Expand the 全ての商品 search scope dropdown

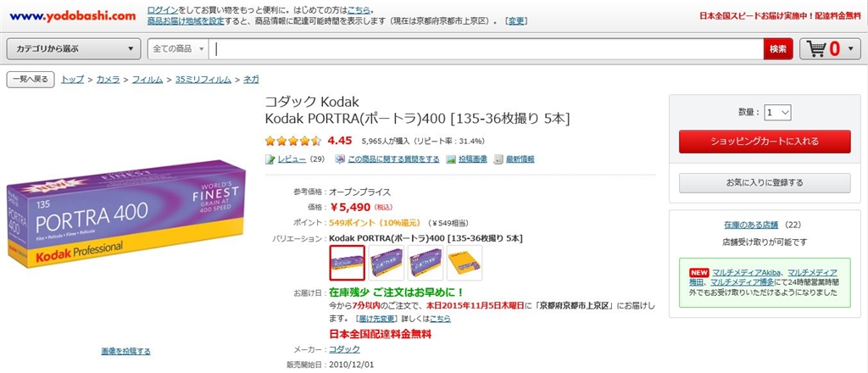pyautogui.click(x=179, y=49)
